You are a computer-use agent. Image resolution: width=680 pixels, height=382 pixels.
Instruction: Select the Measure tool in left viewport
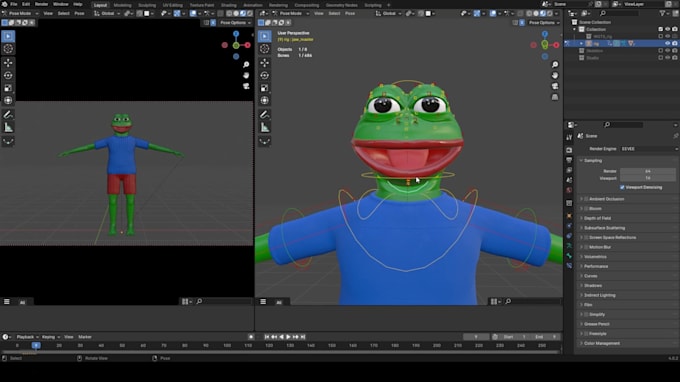pos(8,127)
